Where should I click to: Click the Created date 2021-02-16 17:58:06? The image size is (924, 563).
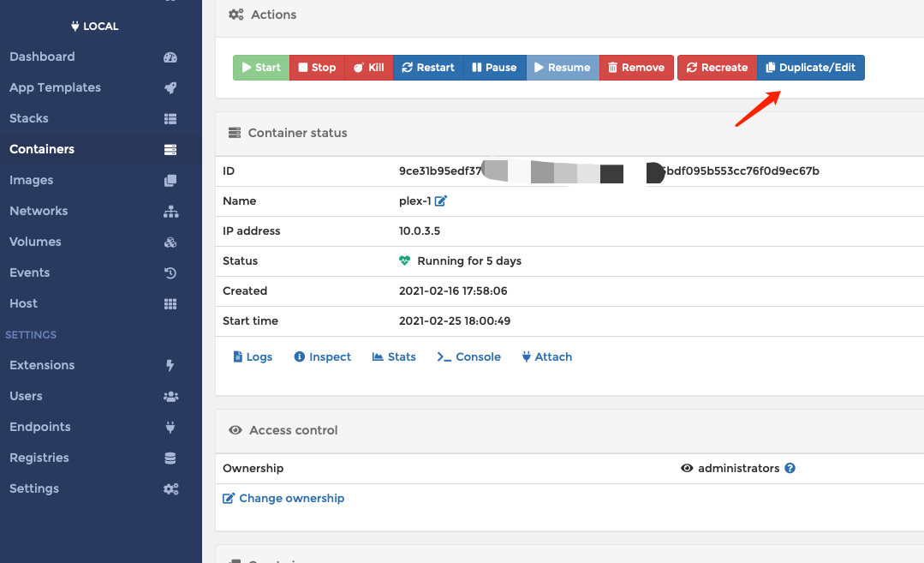coord(453,290)
